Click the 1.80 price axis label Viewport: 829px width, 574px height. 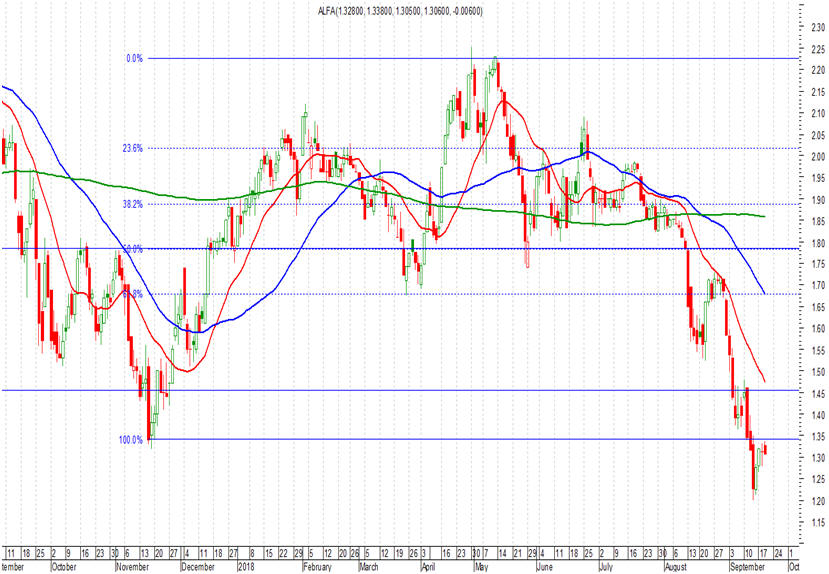[818, 243]
